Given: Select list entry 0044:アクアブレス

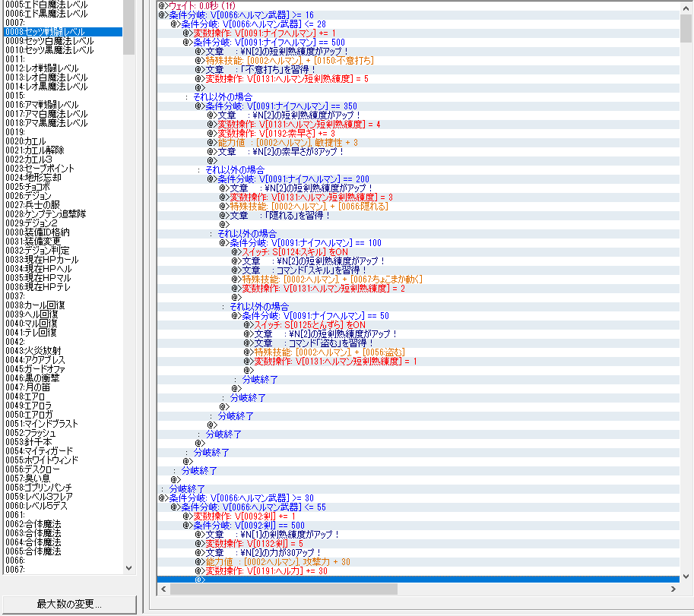Looking at the screenshot, I should point(36,360).
